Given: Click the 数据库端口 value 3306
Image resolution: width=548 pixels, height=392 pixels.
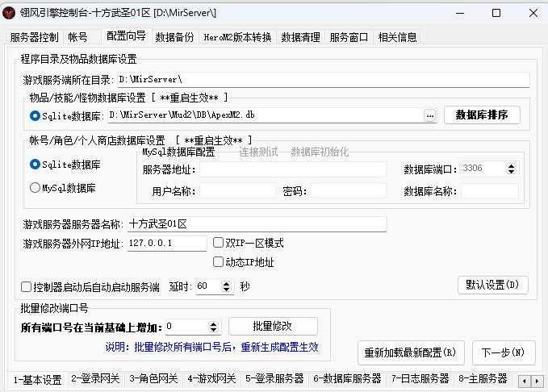Looking at the screenshot, I should (483, 169).
